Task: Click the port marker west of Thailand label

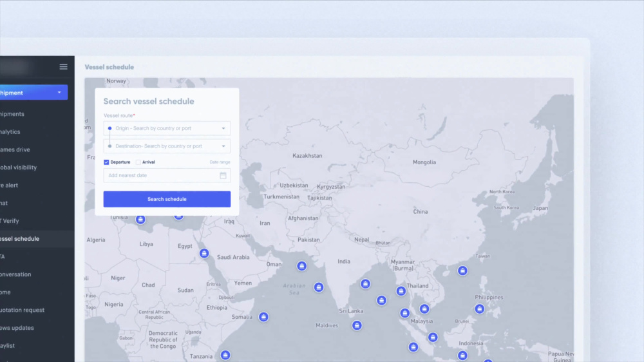Action: (401, 291)
